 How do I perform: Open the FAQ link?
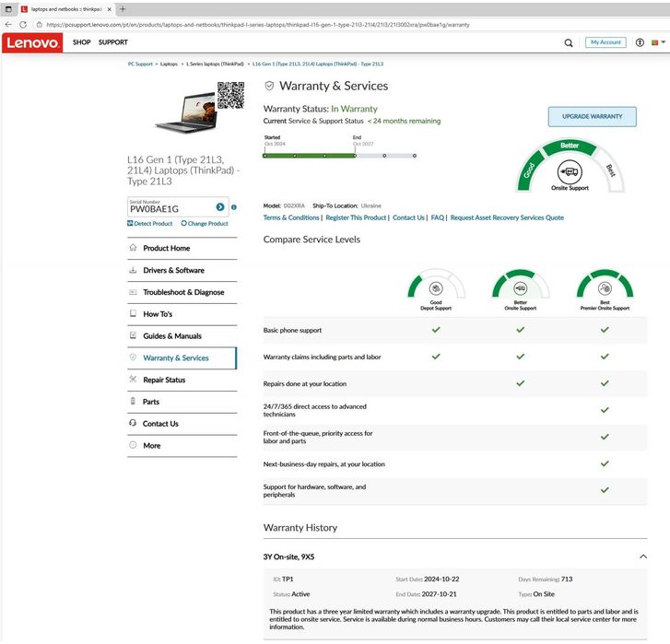coord(438,217)
